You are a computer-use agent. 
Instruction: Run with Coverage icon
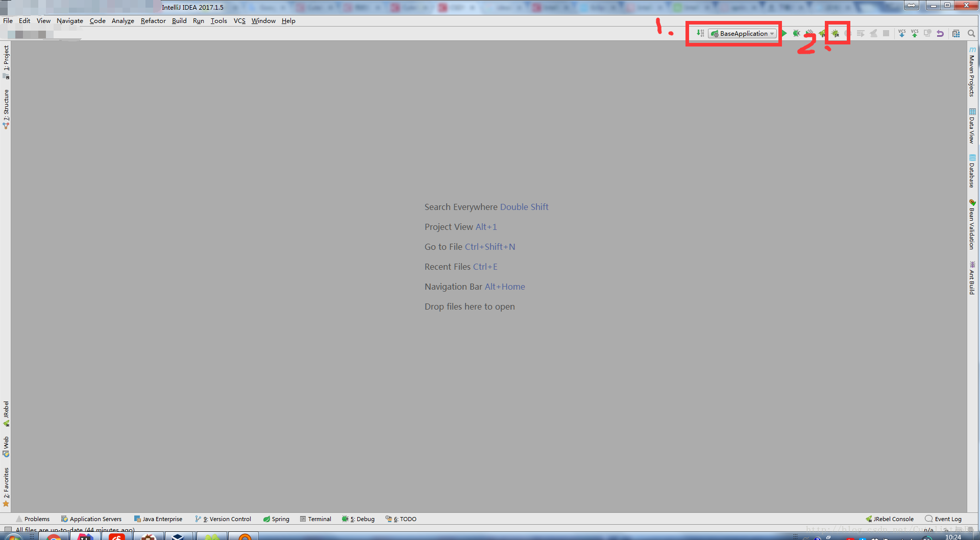point(809,33)
